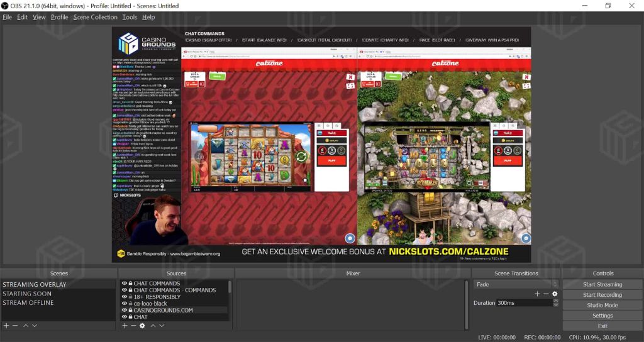Remove the selected source with the minus icon
Image resolution: width=644 pixels, height=342 pixels.
(x=133, y=326)
